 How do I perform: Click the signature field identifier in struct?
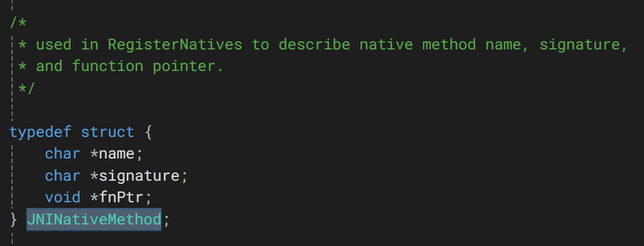click(x=139, y=176)
